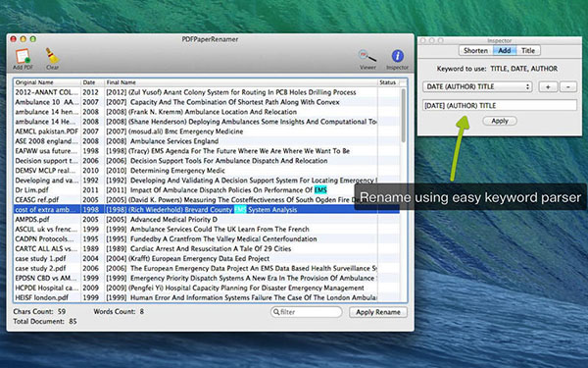The height and width of the screenshot is (368, 588).
Task: Toggle the Inspector info icon
Action: click(398, 56)
